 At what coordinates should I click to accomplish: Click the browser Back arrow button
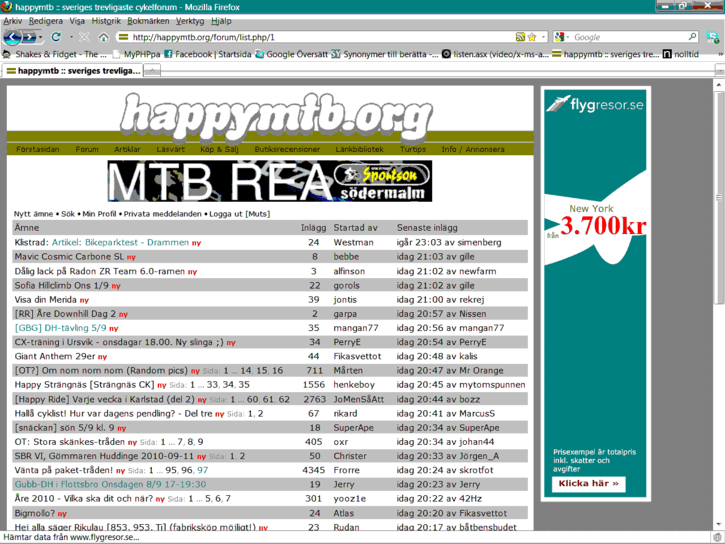click(x=13, y=37)
